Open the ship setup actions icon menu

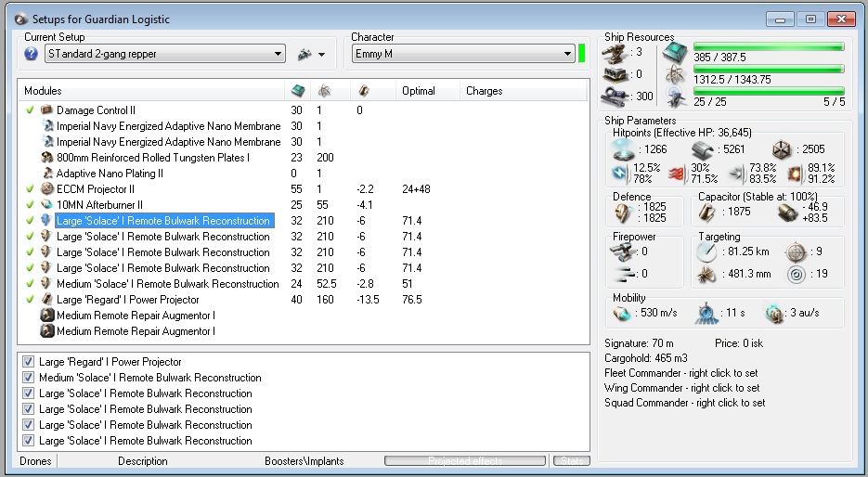coord(304,55)
